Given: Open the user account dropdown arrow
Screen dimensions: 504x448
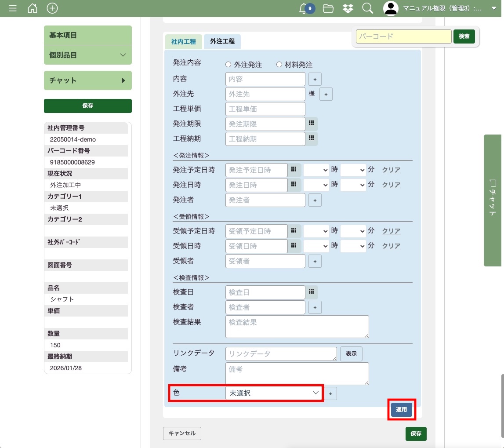Looking at the screenshot, I should 493,8.
